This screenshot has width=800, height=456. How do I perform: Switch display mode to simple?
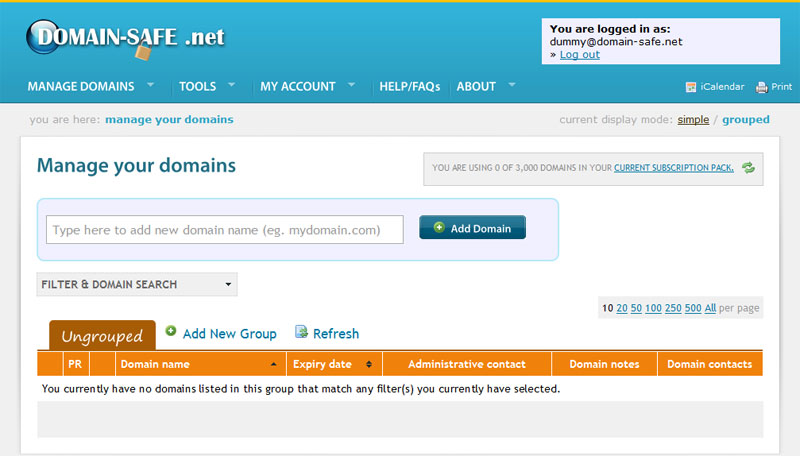(693, 119)
